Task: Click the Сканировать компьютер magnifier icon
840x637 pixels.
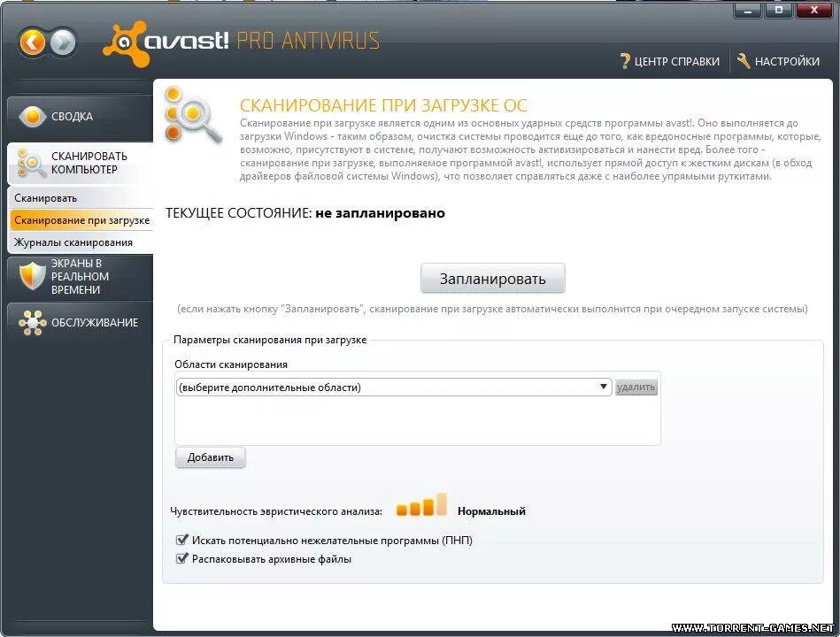Action: [30, 164]
